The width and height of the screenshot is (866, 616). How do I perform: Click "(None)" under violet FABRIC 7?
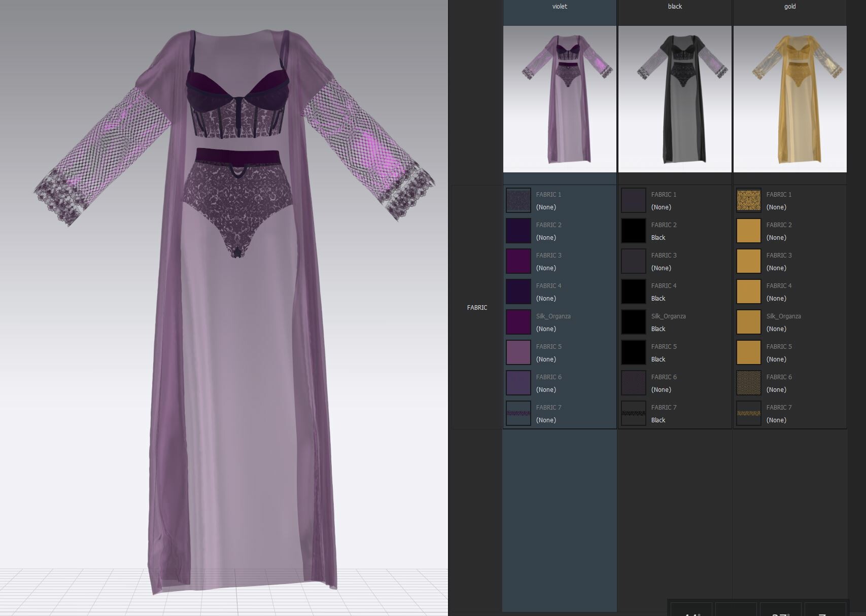pos(546,420)
